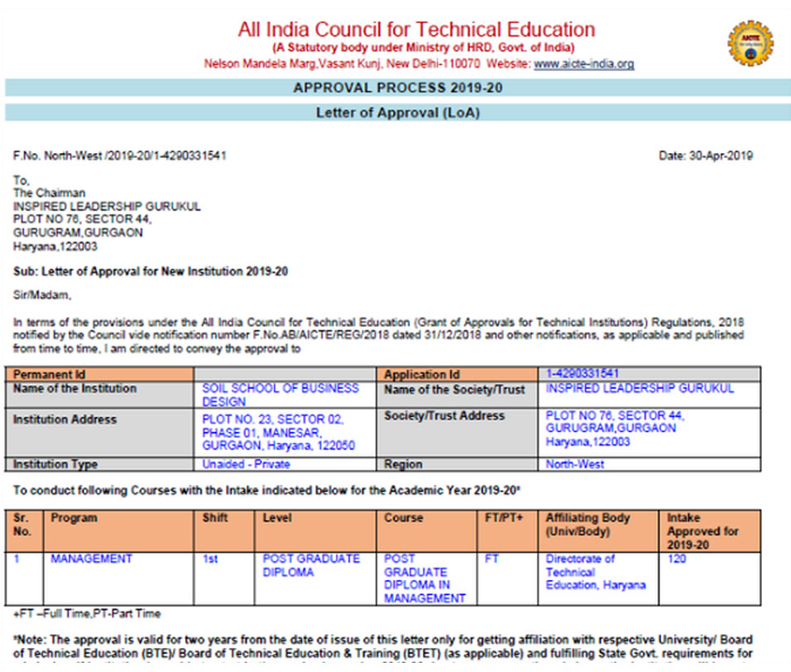Select the intake value '120'
791x672 pixels.
[677, 559]
